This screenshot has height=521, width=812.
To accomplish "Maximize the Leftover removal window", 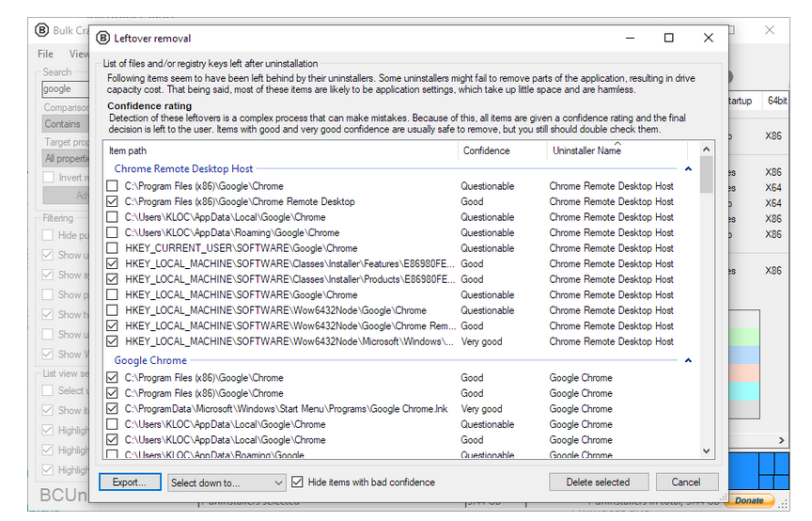I will pyautogui.click(x=669, y=38).
